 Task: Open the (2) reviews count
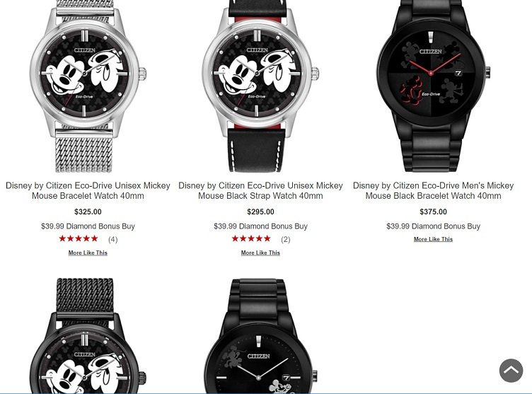coord(286,240)
